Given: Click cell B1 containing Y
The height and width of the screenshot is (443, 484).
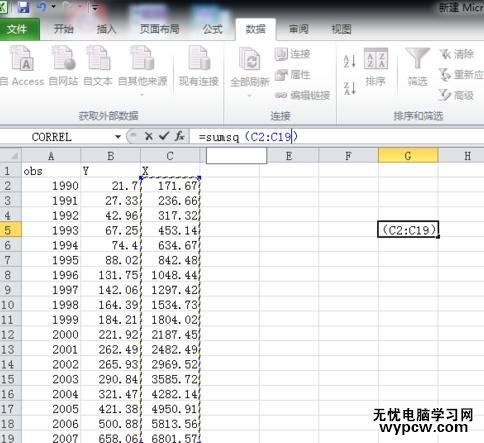Looking at the screenshot, I should click(111, 171).
